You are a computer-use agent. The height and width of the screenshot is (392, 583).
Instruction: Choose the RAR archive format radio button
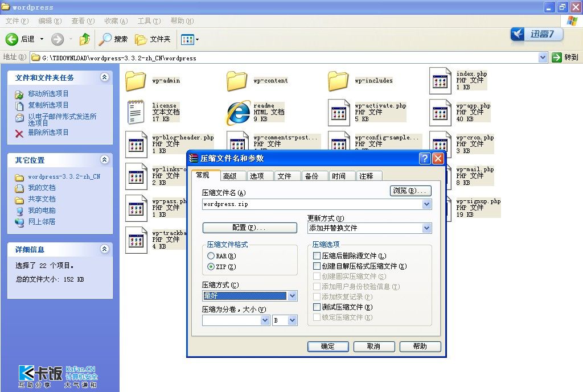pyautogui.click(x=211, y=255)
